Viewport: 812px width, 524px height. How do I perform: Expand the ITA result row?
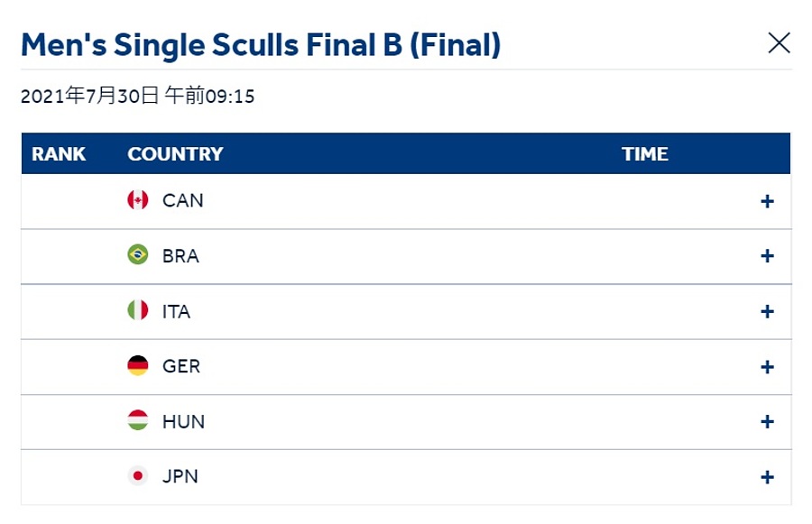tap(767, 312)
